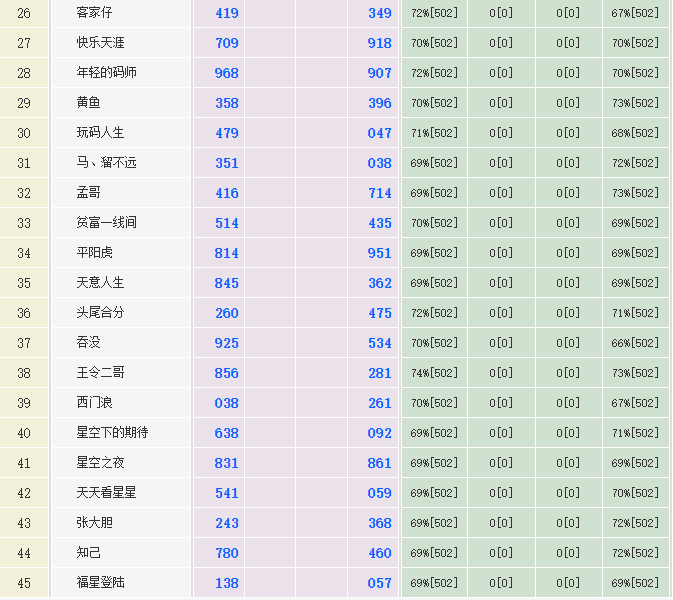Screen dimensions: 673x600
Task: Click the number 243 beside 张大胆
Action: 226,523
